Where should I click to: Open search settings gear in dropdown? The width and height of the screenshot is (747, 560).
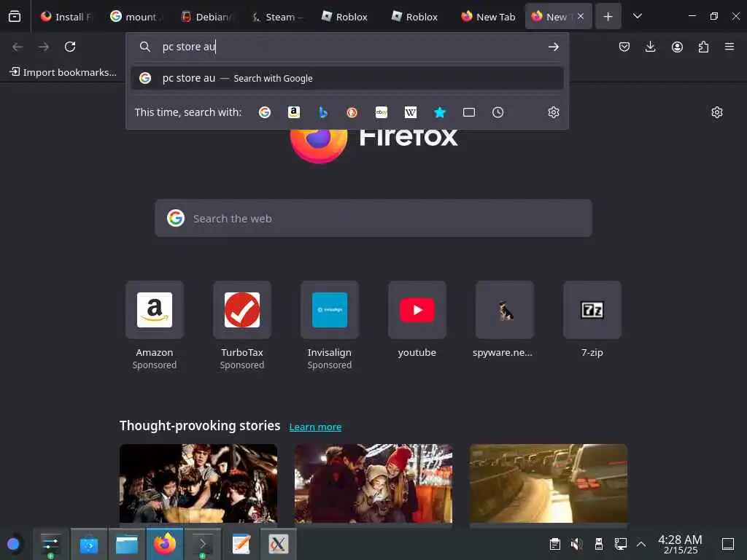(554, 112)
